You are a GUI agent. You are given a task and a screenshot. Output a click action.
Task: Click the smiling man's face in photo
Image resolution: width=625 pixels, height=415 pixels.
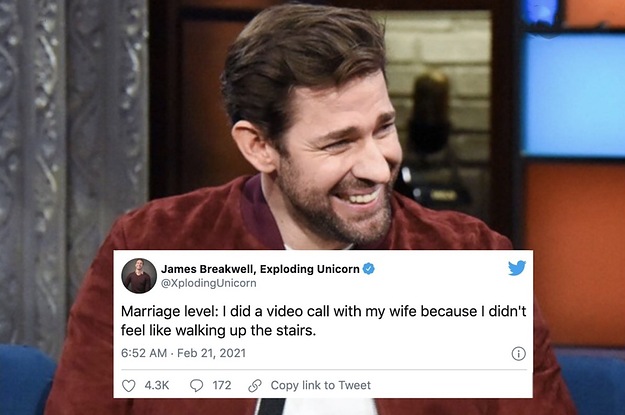(339, 159)
